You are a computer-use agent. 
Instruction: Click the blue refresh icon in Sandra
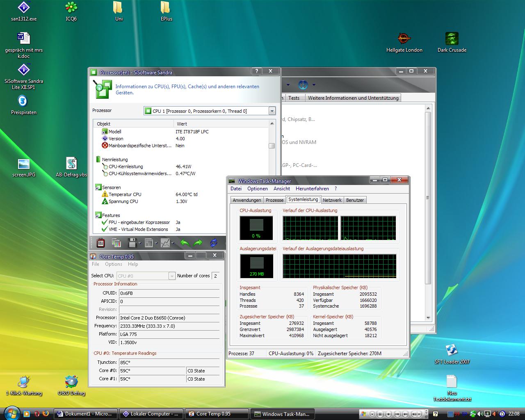(214, 243)
